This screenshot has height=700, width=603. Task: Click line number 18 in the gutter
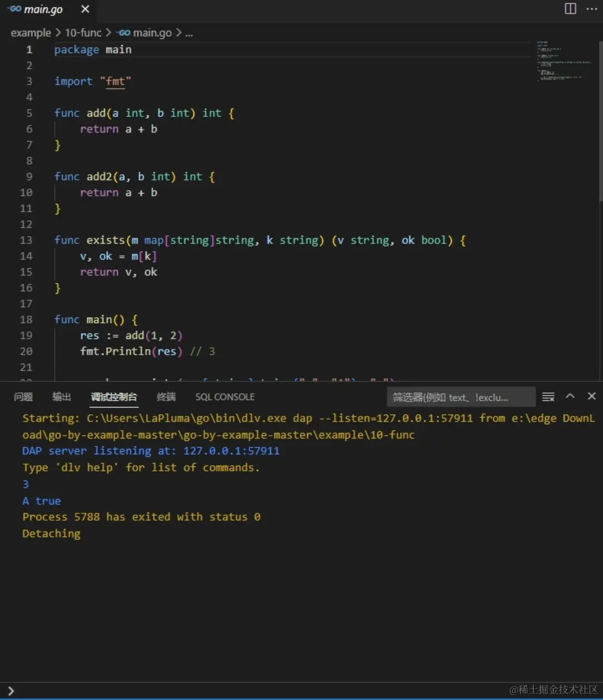point(26,319)
